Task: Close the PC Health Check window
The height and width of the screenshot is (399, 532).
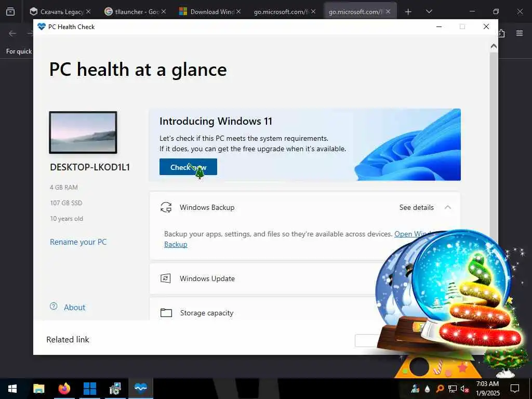Action: point(486,27)
